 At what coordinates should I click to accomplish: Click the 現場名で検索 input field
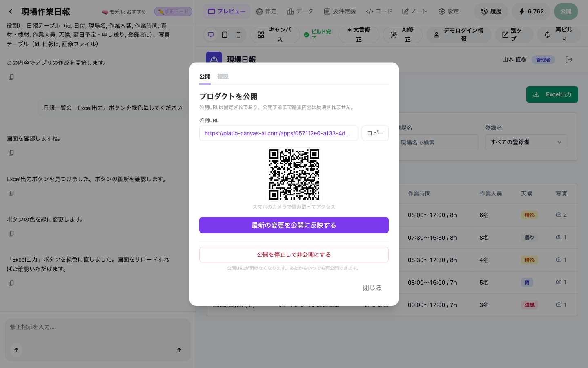tap(437, 142)
